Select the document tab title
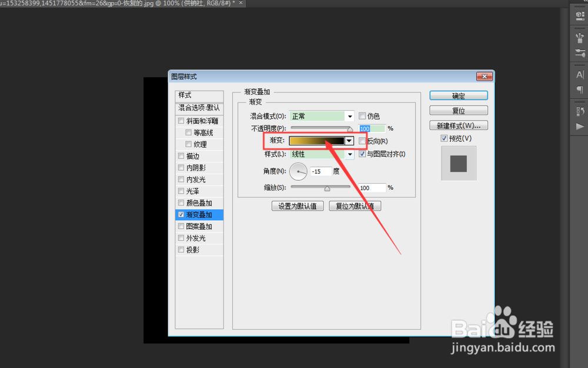588x368 pixels. point(118,3)
